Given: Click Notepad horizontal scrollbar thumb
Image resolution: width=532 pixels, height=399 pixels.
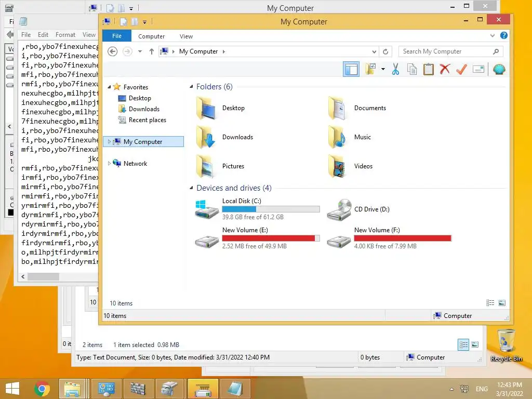Looking at the screenshot, I should [44, 276].
